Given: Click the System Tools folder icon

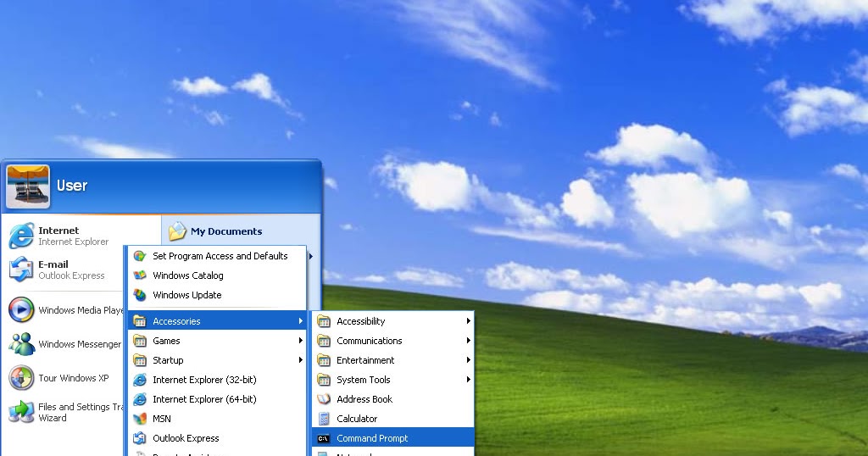Looking at the screenshot, I should click(324, 380).
